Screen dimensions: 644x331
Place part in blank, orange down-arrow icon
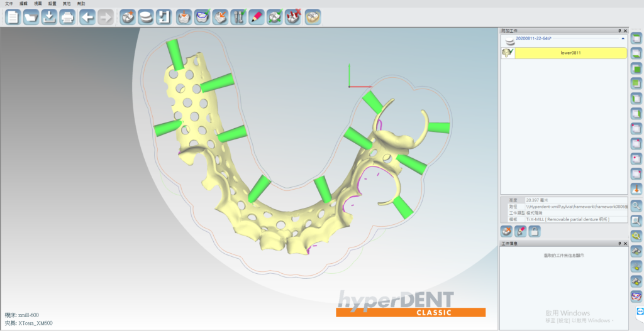(184, 17)
